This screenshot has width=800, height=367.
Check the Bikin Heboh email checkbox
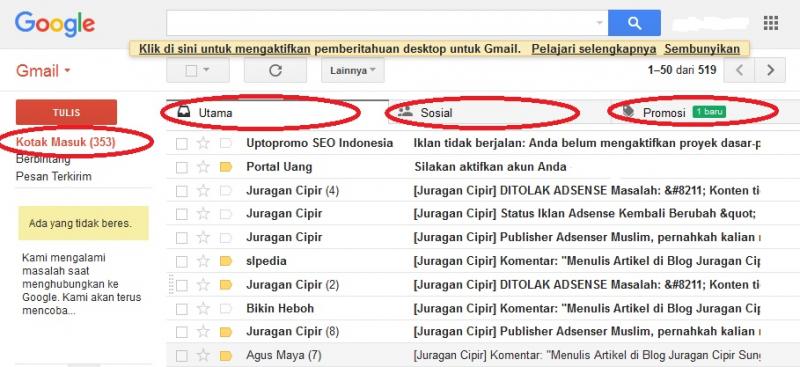[x=182, y=309]
